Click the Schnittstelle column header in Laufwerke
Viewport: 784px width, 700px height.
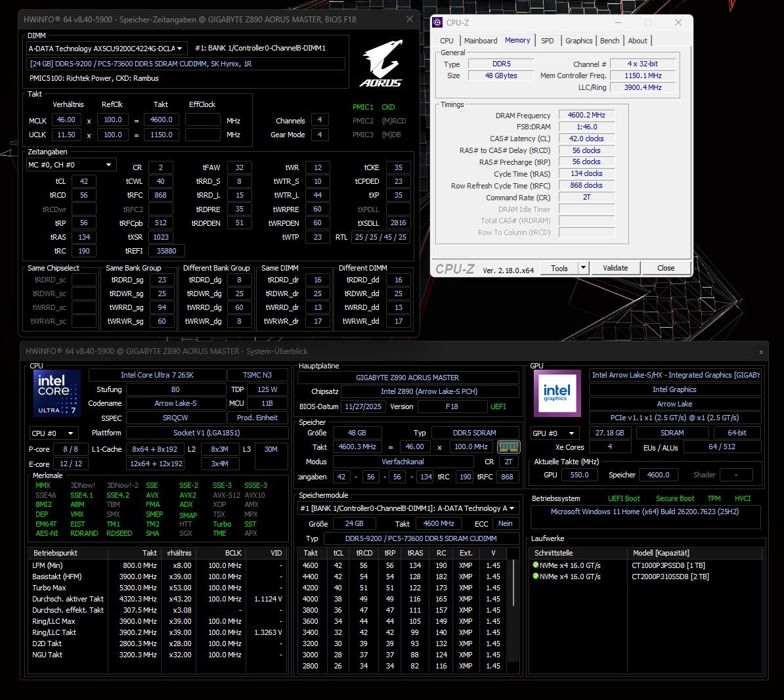578,553
